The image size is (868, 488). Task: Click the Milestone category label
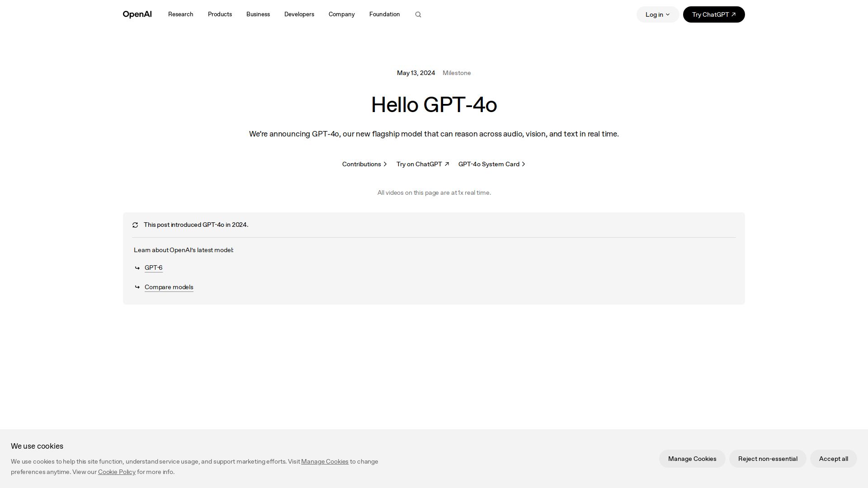(457, 73)
